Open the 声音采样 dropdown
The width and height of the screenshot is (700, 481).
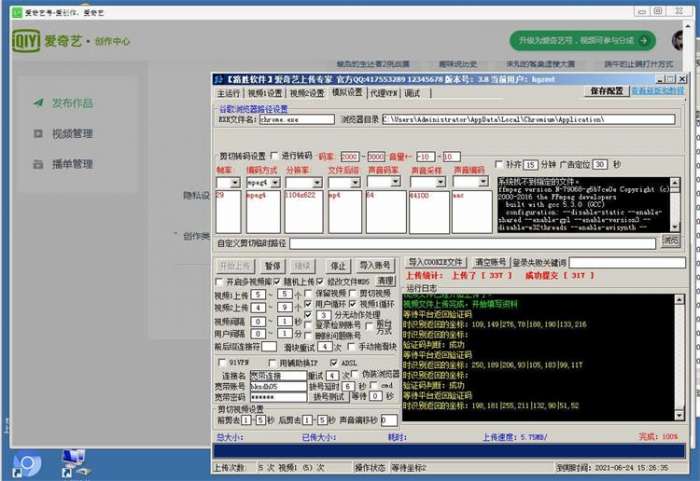coord(441,182)
